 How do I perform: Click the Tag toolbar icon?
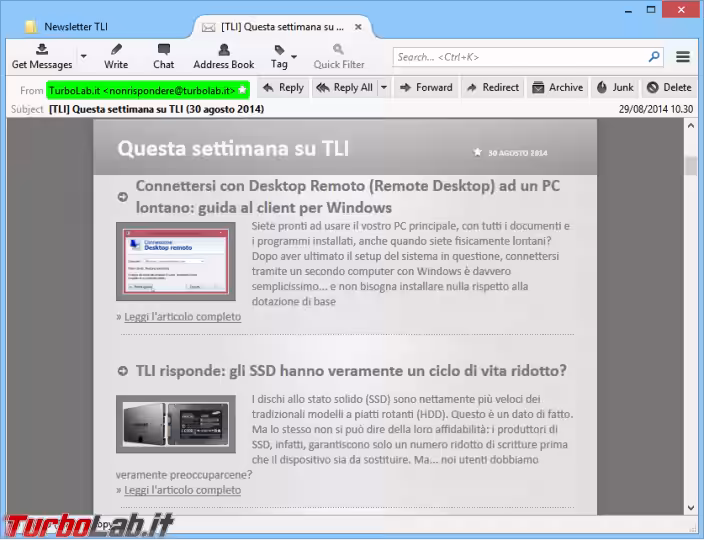click(x=279, y=57)
